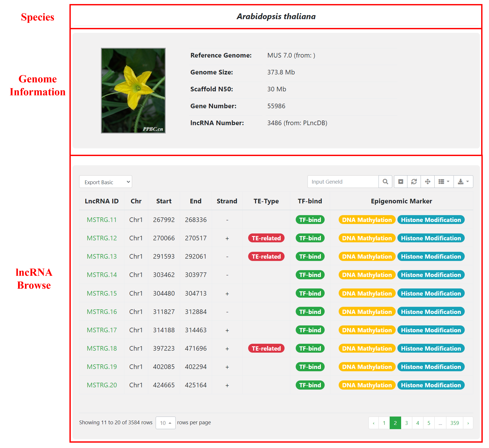Open lncRNA MSTRG.14 link
This screenshot has width=489, height=448.
[102, 275]
